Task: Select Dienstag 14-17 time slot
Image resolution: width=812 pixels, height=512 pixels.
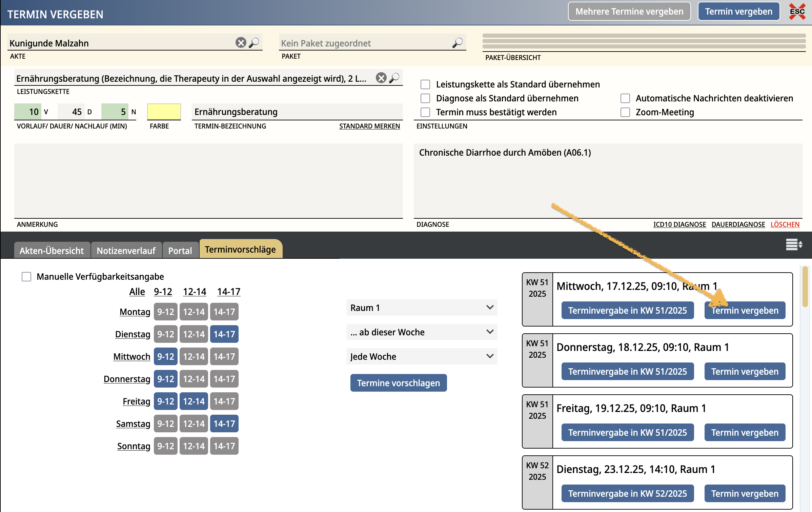Action: click(224, 334)
